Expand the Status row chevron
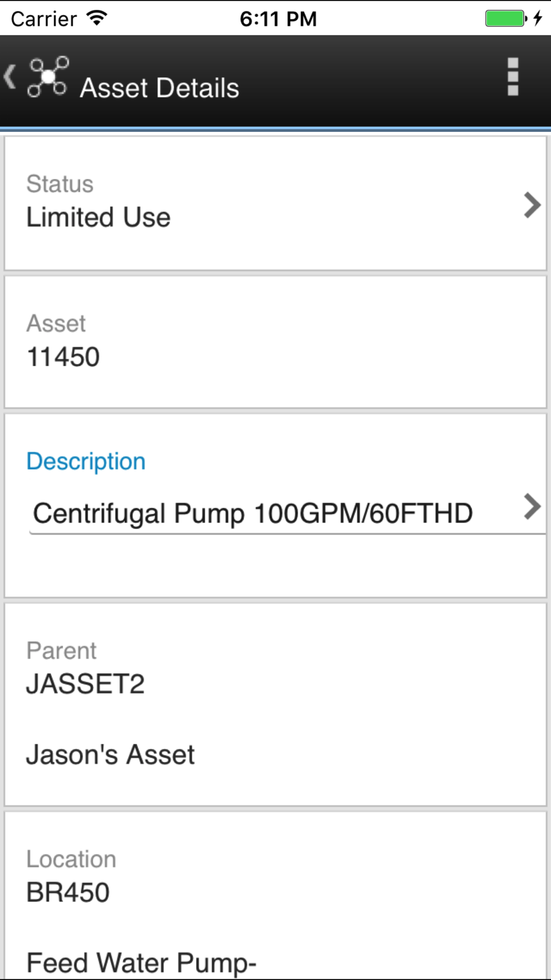The height and width of the screenshot is (980, 551). click(x=532, y=205)
